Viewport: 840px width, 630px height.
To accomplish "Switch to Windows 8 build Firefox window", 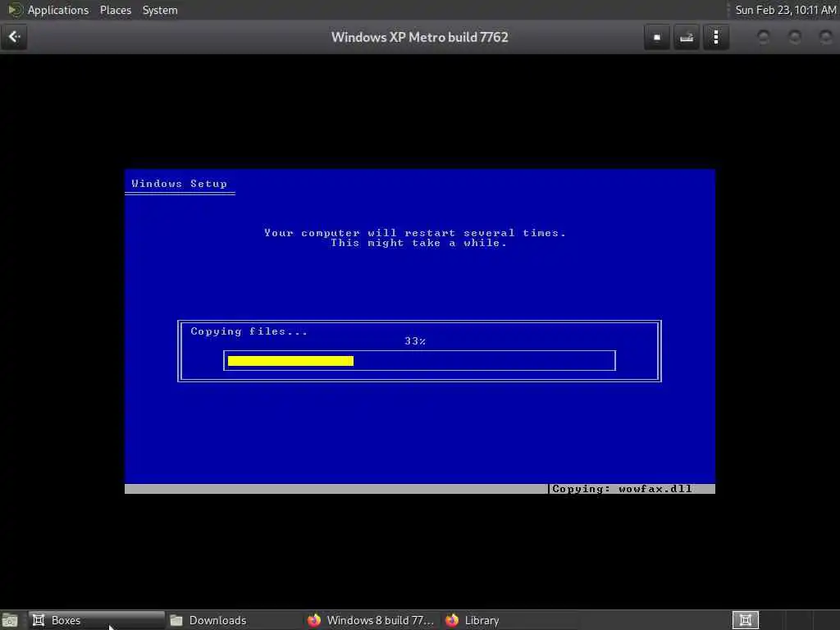I will tap(371, 620).
